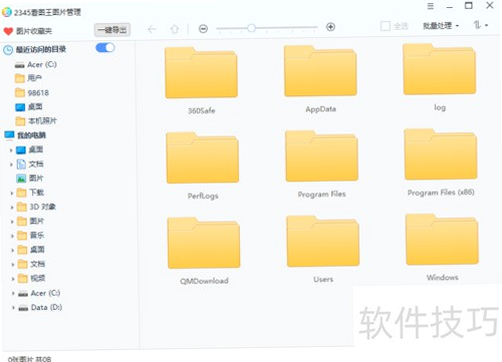
Task: Select 音乐 in the folder tree
Action: [37, 235]
